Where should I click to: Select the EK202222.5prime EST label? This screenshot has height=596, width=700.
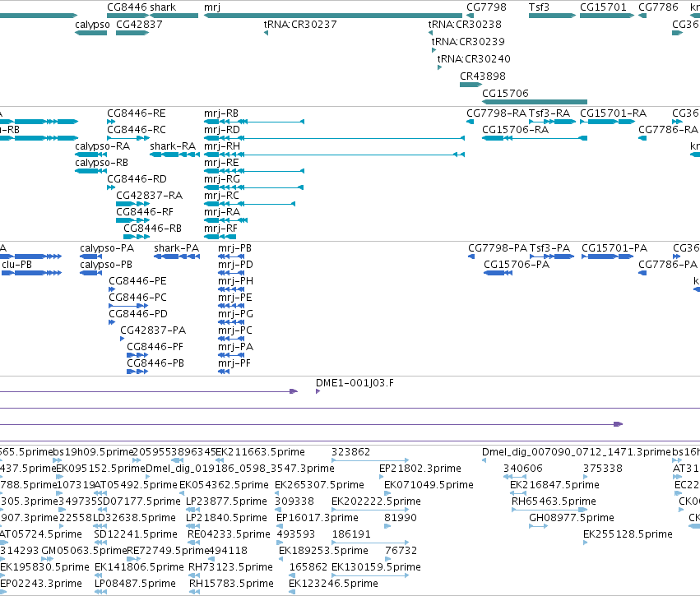coord(376,501)
